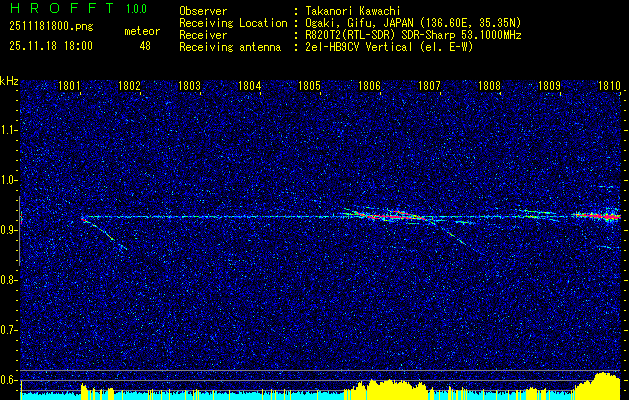The image size is (629, 400).
Task: Click the Receiving antenna label
Action: click(230, 47)
